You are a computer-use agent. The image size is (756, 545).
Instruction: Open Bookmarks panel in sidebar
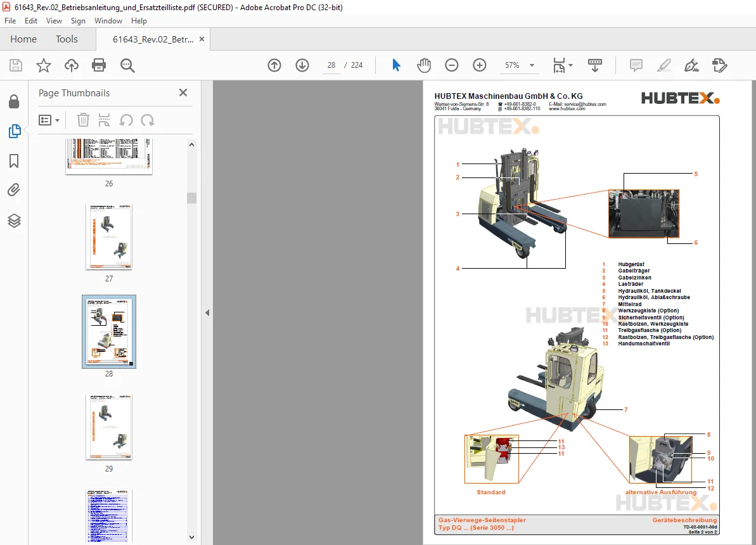click(14, 160)
